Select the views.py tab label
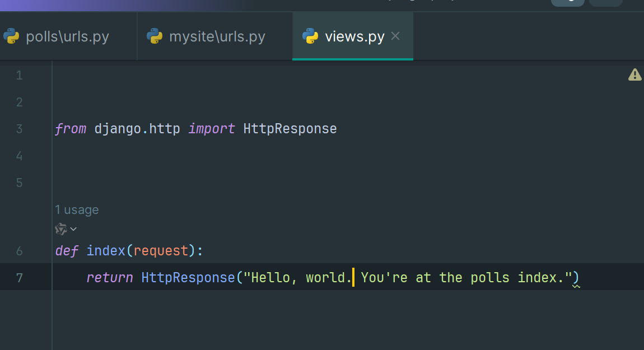 pyautogui.click(x=354, y=37)
